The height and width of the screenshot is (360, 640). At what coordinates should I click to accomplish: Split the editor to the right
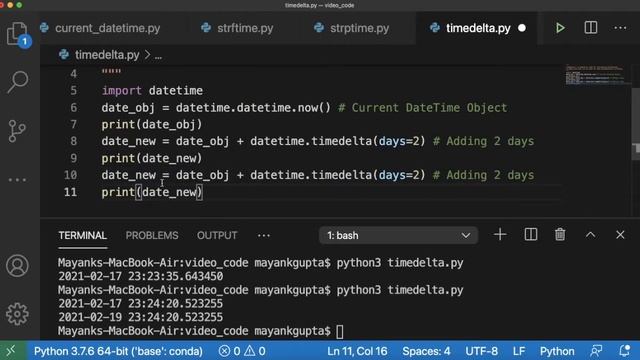[591, 28]
